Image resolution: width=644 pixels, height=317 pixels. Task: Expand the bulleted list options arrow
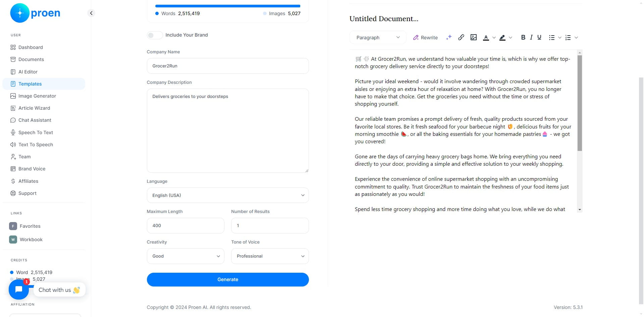(560, 38)
